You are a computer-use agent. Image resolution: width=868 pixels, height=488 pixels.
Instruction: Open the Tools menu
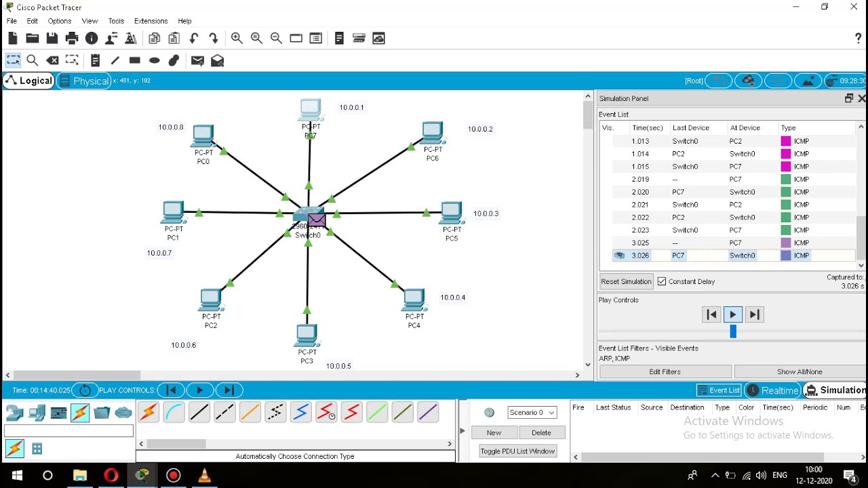point(116,21)
